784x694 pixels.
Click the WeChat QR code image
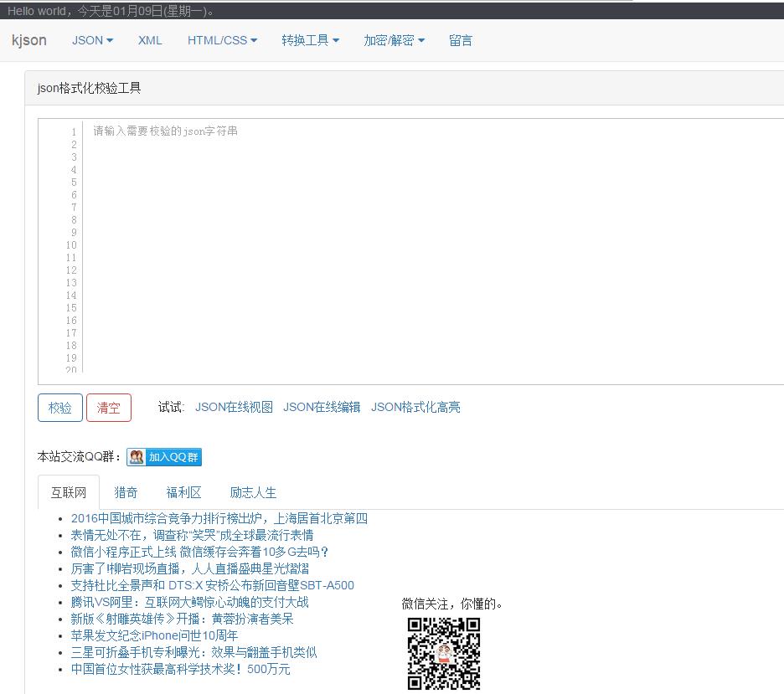pyautogui.click(x=443, y=654)
